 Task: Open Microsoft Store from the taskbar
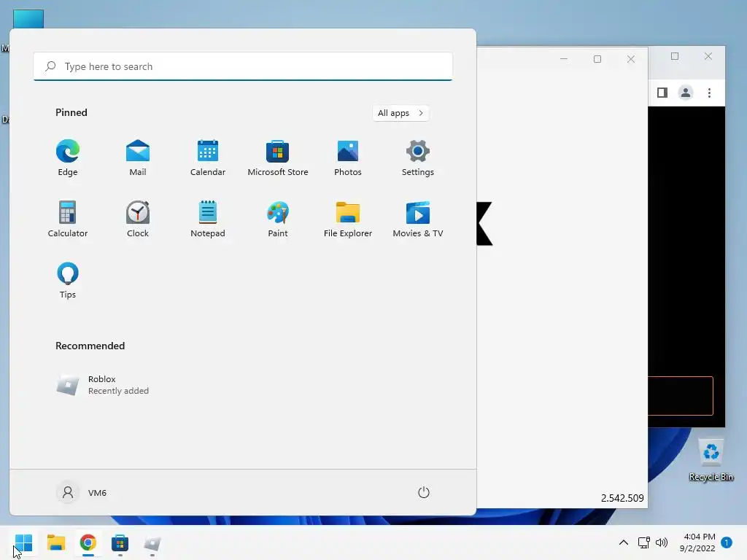(x=120, y=542)
